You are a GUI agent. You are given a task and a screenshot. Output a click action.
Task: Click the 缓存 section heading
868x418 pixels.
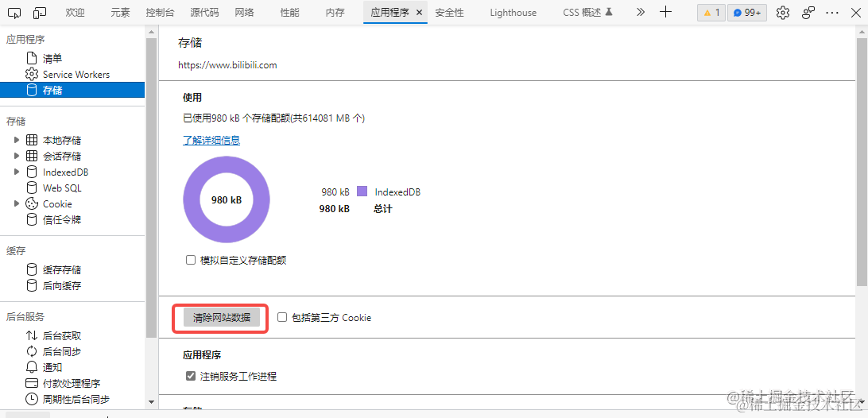point(16,251)
